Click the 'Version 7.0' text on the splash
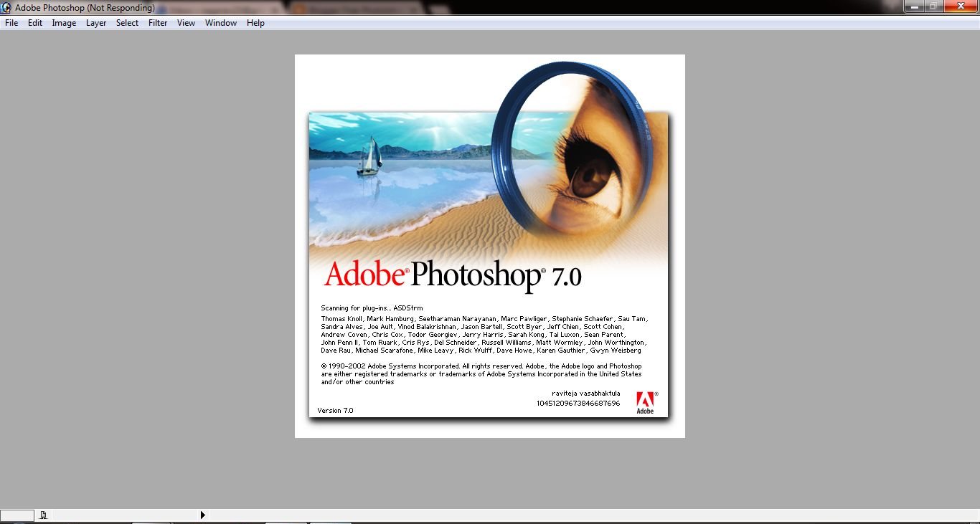The image size is (980, 524). (x=335, y=411)
